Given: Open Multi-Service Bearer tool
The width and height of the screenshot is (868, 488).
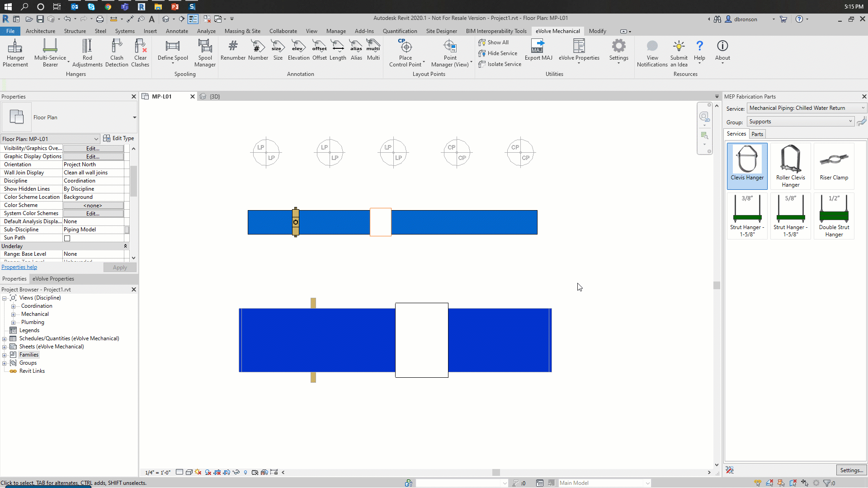Looking at the screenshot, I should tap(50, 53).
